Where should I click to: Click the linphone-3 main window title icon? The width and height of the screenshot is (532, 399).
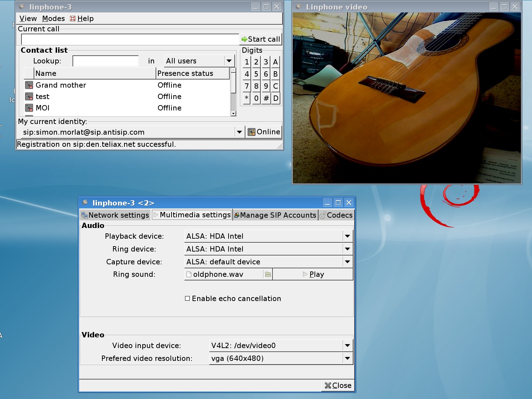click(x=22, y=7)
